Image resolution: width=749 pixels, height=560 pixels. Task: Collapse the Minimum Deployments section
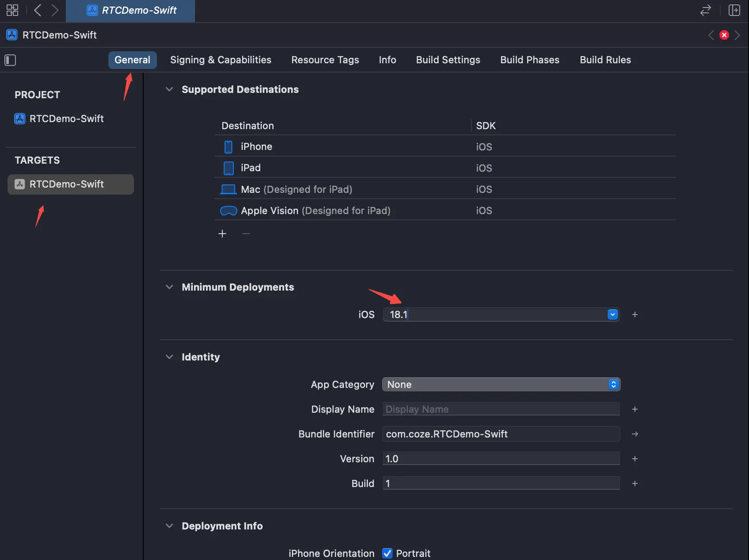[169, 287]
